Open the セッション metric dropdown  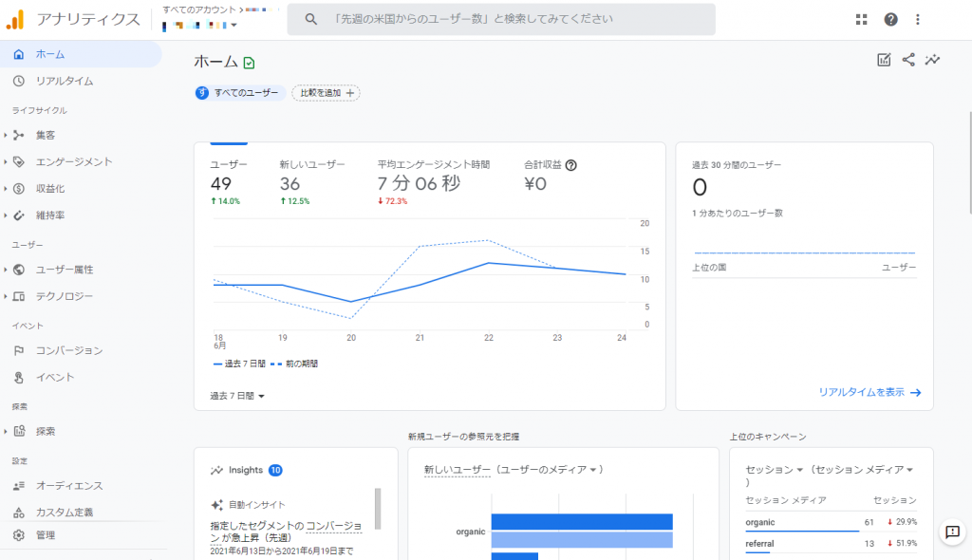pos(775,470)
